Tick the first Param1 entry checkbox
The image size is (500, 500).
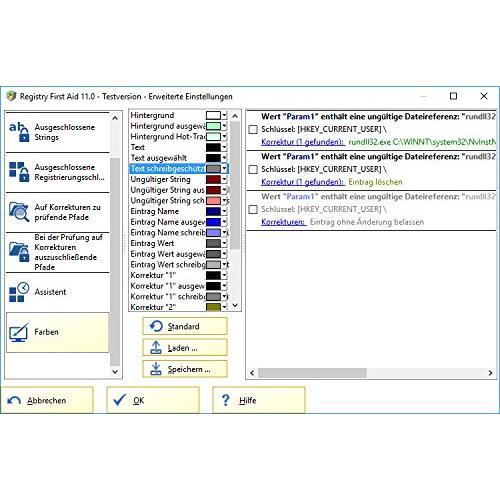pos(253,129)
